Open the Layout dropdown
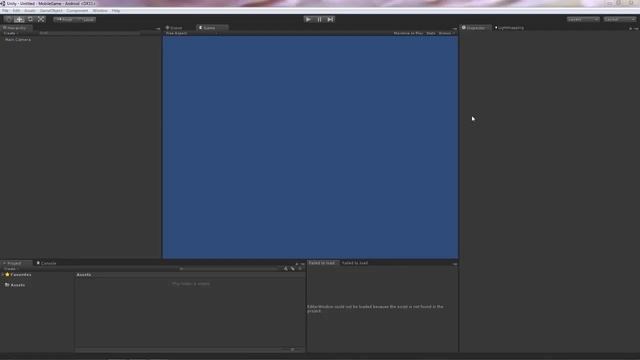640x360 pixels. pyautogui.click(x=620, y=19)
